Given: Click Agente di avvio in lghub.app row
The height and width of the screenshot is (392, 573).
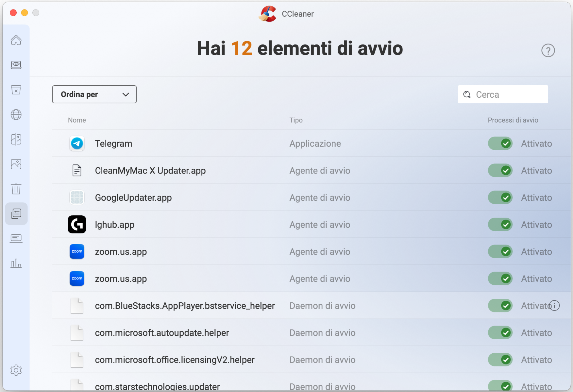Looking at the screenshot, I should (x=320, y=225).
